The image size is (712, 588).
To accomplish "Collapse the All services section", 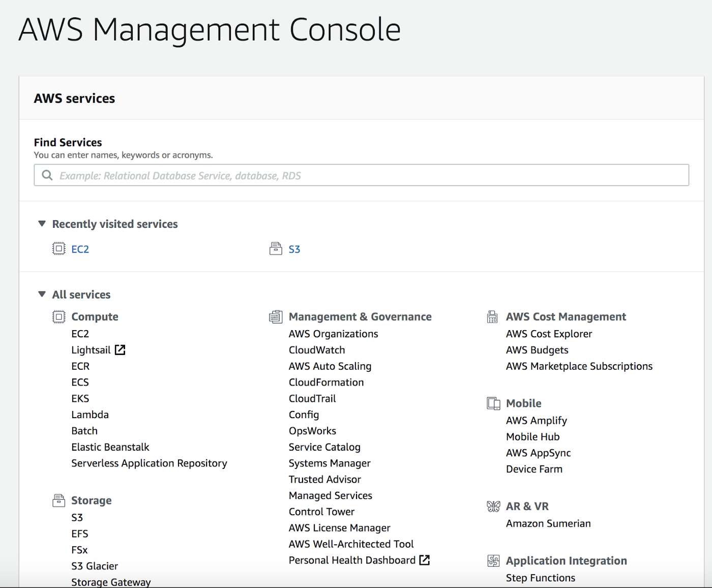I will (42, 295).
